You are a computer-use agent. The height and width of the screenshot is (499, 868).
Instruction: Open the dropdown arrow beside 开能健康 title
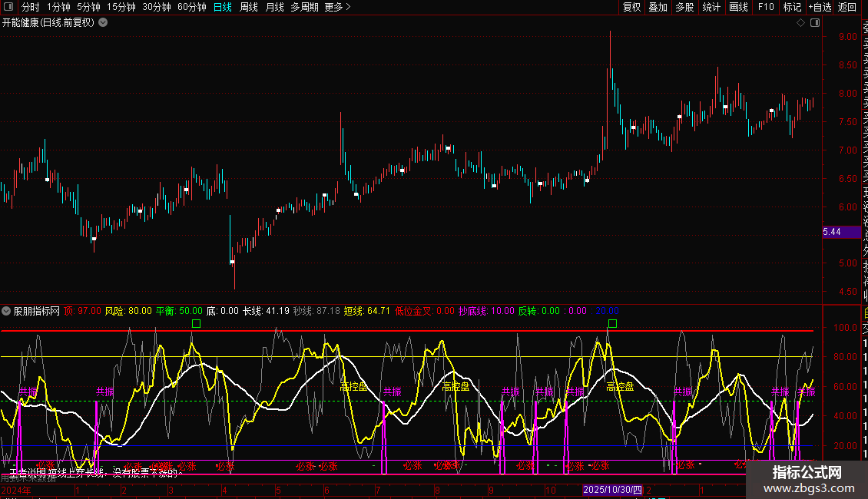[103, 22]
